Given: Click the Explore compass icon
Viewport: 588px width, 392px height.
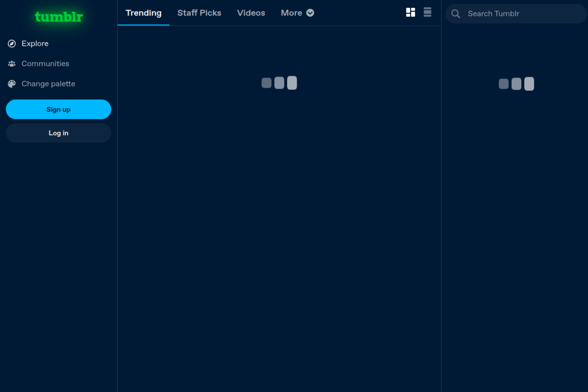Looking at the screenshot, I should click(12, 44).
